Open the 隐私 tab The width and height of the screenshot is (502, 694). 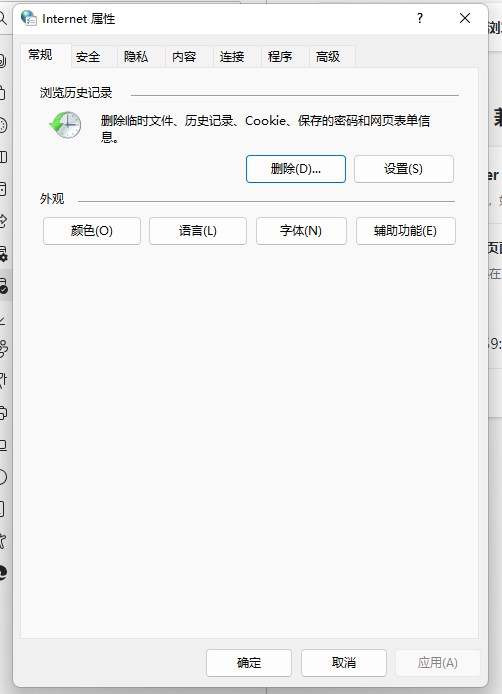pos(136,57)
